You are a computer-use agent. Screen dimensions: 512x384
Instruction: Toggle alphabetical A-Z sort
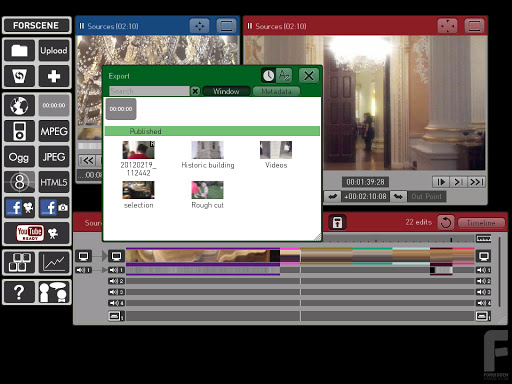pos(284,76)
